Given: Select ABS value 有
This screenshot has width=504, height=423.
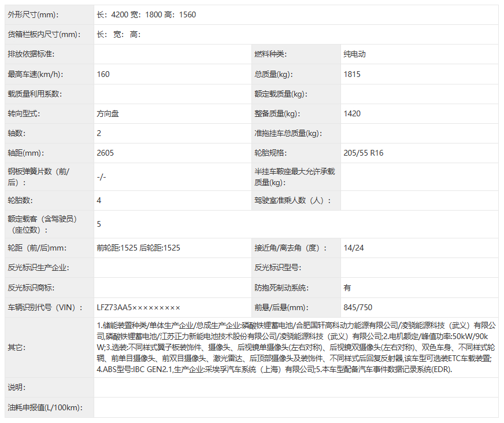Looking at the screenshot, I should [347, 288].
